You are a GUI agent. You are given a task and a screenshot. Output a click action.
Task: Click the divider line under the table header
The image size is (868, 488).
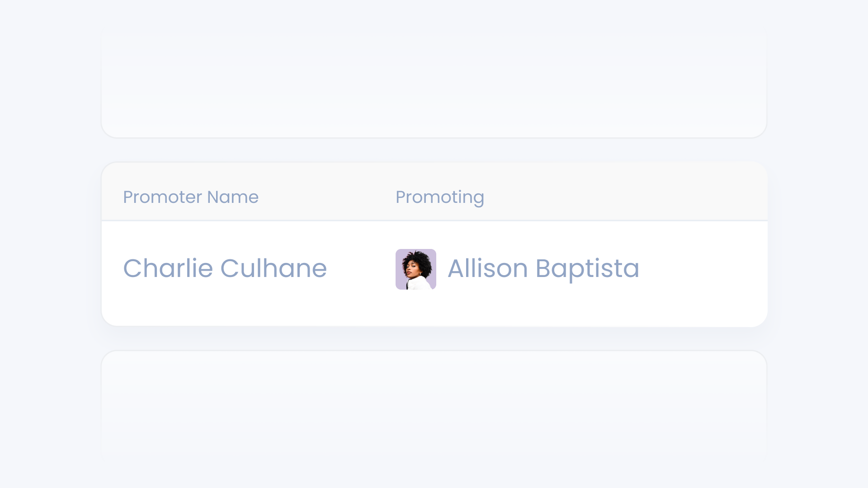[434, 221]
